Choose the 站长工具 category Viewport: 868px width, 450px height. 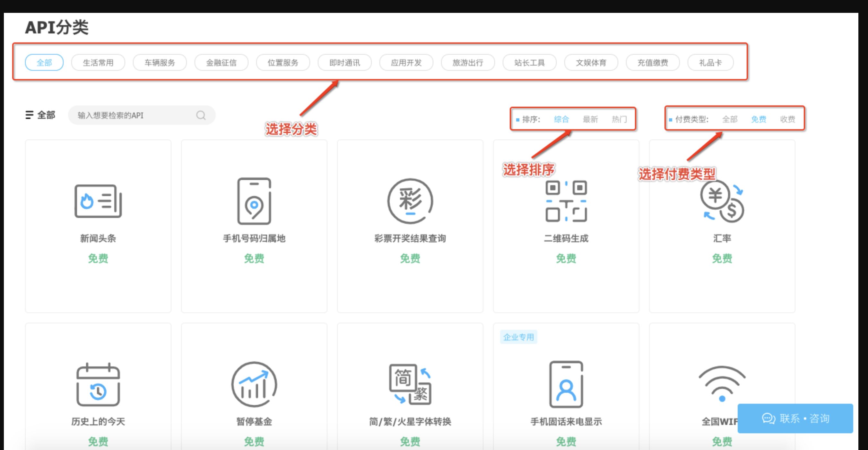tap(529, 63)
